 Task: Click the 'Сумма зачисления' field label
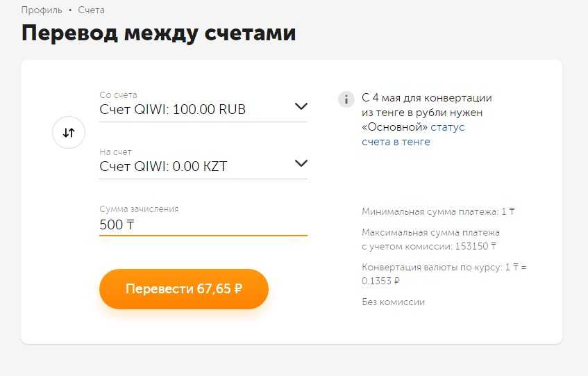click(x=139, y=209)
